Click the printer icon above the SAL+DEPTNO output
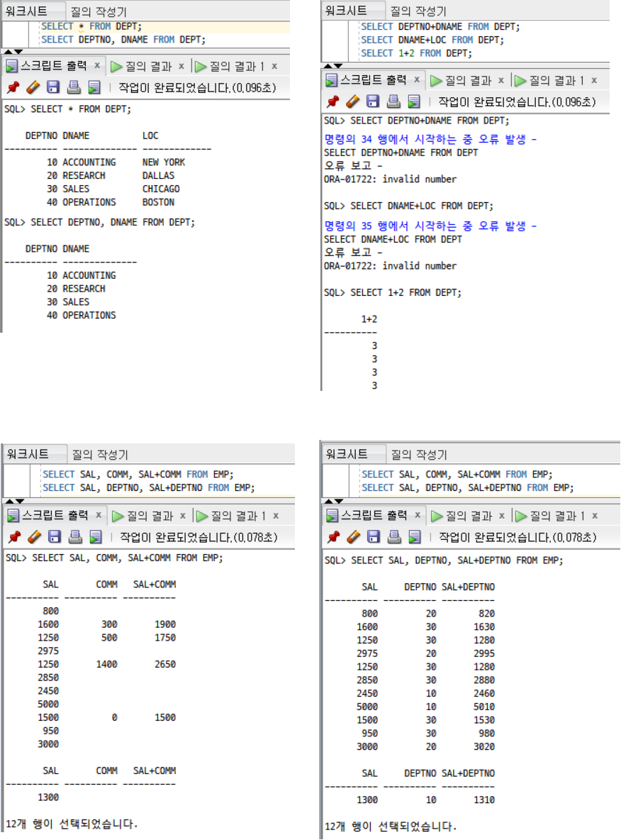 tap(394, 537)
